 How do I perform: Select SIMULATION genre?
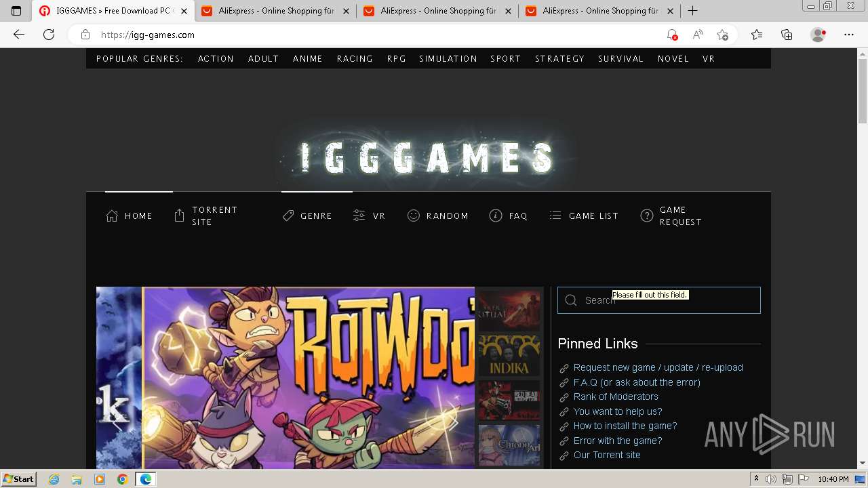click(x=448, y=59)
